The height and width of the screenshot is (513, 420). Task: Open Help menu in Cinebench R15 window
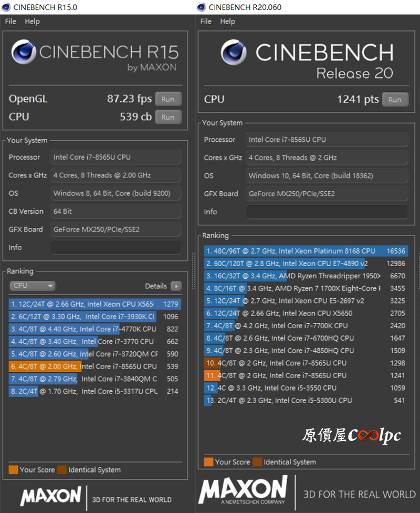32,22
